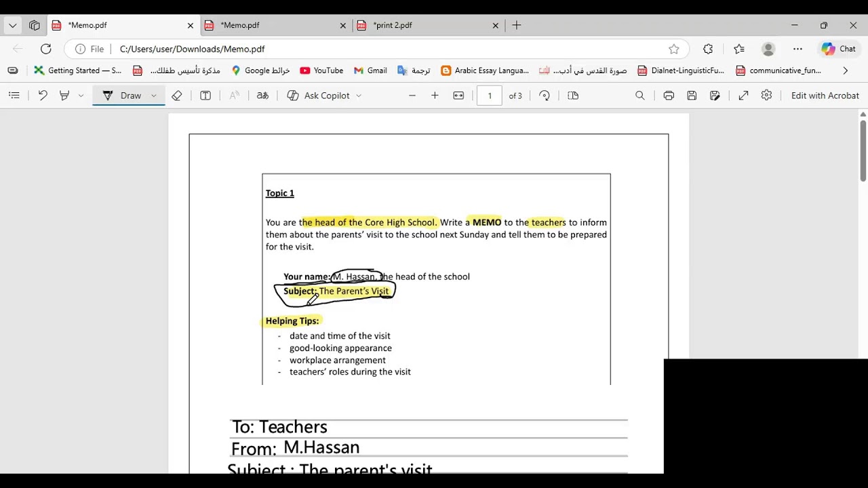868x488 pixels.
Task: Open the Gmail bookmark
Action: coord(370,70)
